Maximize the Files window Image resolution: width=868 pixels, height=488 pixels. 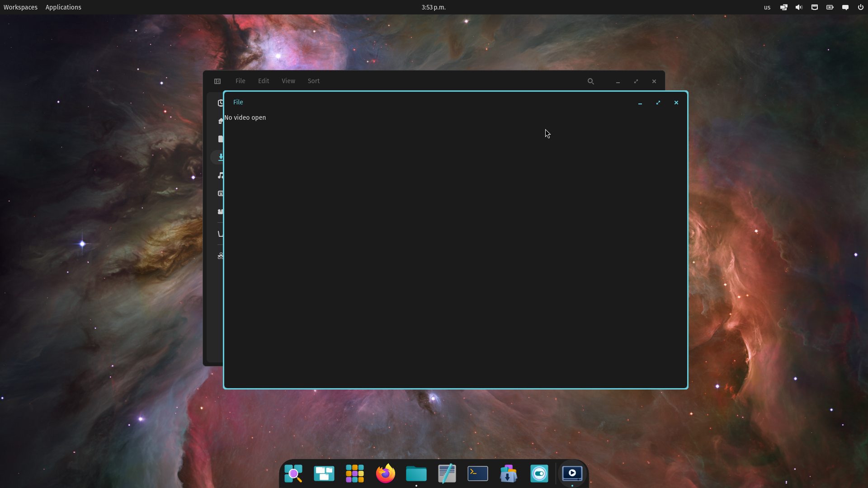636,81
